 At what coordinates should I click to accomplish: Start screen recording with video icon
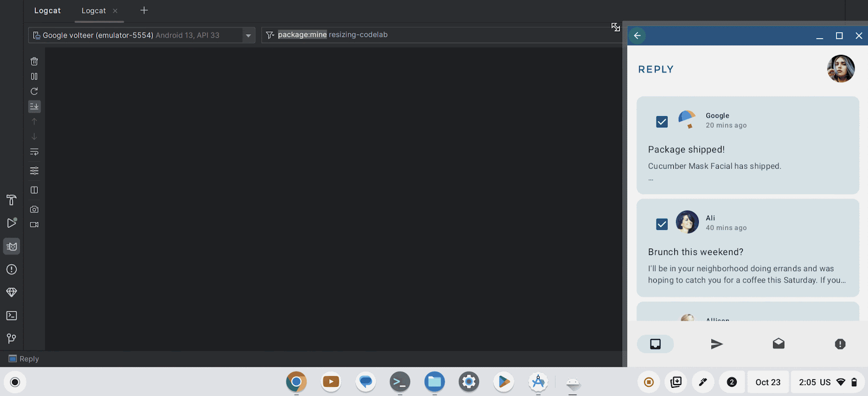[34, 225]
